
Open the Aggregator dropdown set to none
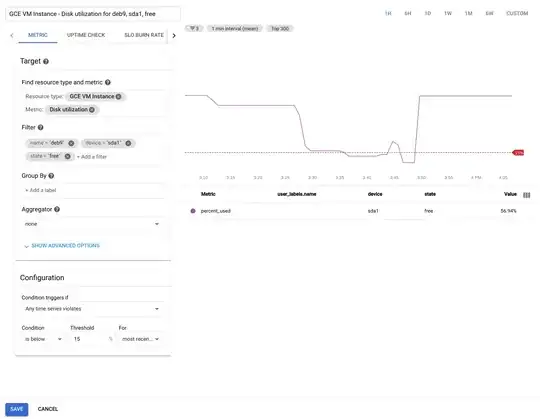[x=92, y=224]
